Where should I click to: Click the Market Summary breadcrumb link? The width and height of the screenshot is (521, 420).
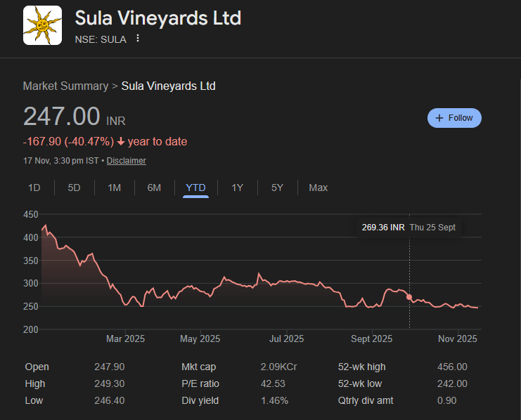pos(65,86)
